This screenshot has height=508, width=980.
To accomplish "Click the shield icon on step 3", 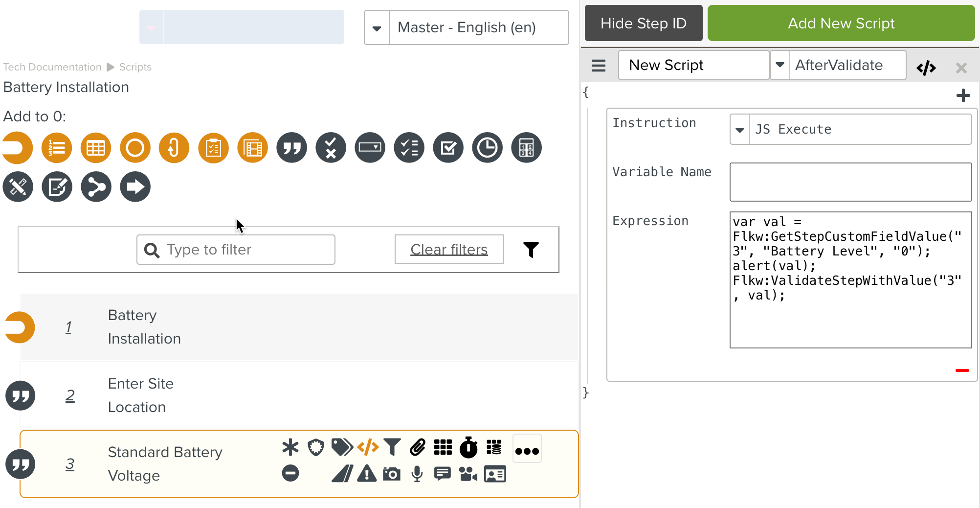I will [x=316, y=447].
